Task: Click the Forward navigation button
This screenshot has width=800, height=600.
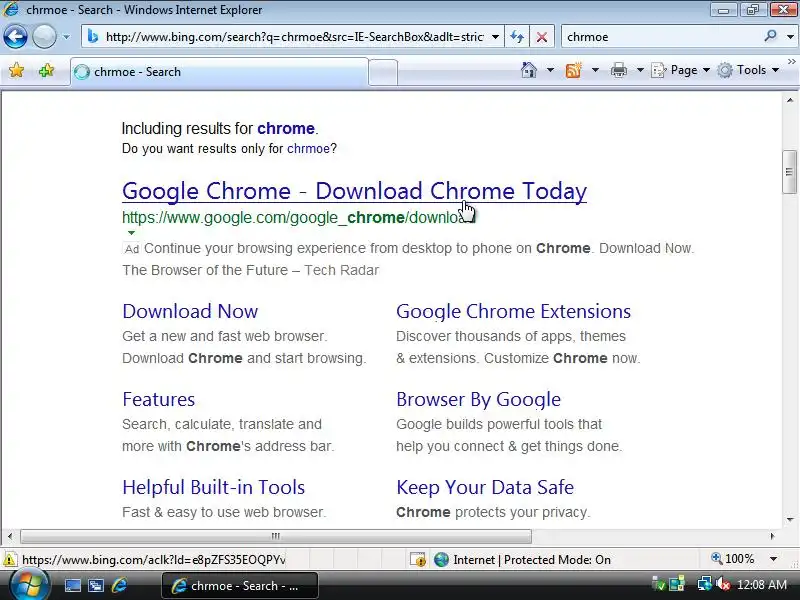Action: (x=44, y=37)
